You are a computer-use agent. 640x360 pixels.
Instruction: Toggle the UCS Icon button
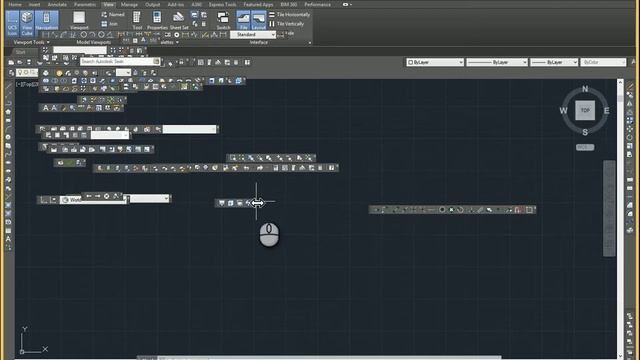pos(12,23)
